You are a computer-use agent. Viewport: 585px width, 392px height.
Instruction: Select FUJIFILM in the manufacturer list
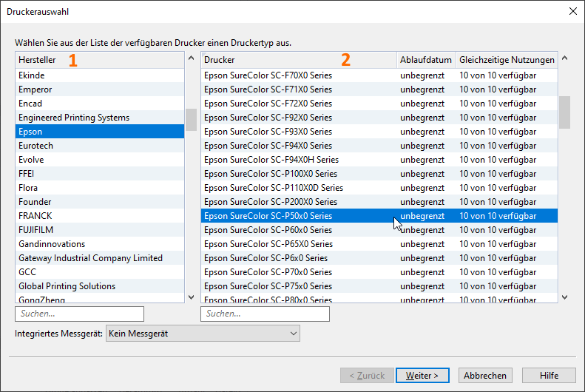(35, 230)
